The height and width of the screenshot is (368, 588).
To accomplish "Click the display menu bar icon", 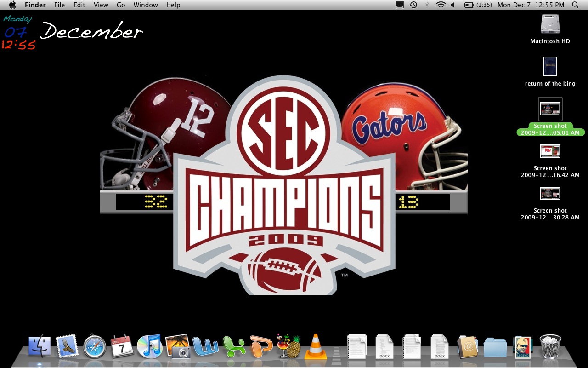I will click(400, 5).
